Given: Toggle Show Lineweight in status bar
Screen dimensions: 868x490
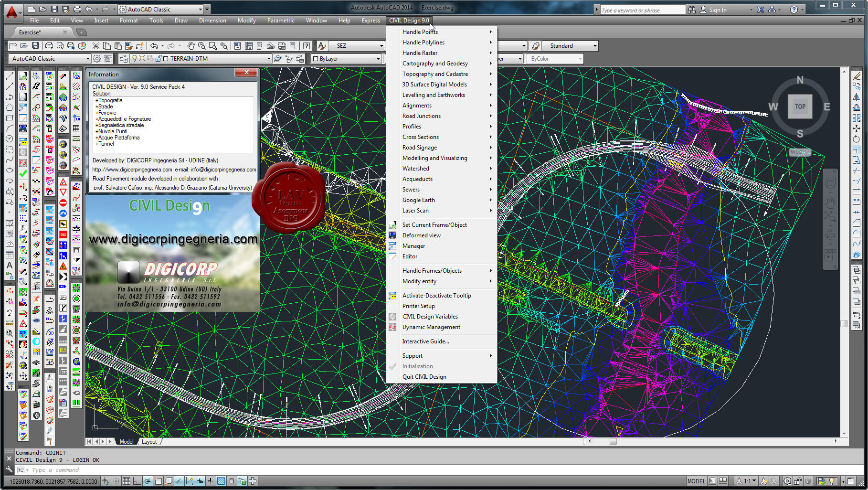Looking at the screenshot, I should click(x=211, y=481).
